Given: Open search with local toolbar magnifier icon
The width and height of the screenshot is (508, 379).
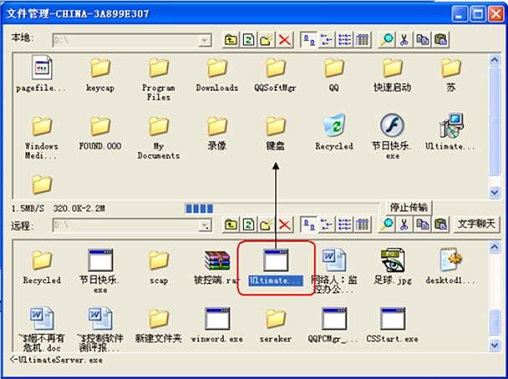Looking at the screenshot, I should click(x=387, y=40).
